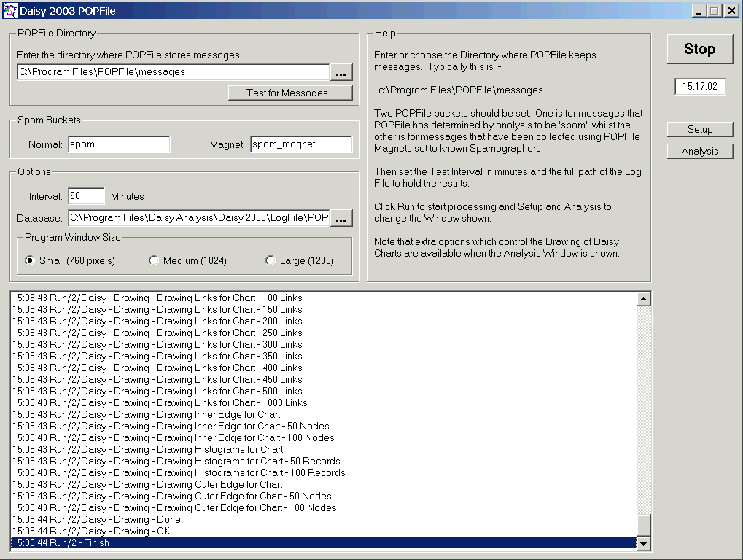The width and height of the screenshot is (743, 560).
Task: Click the Daisy app icon in title bar
Action: pos(9,11)
